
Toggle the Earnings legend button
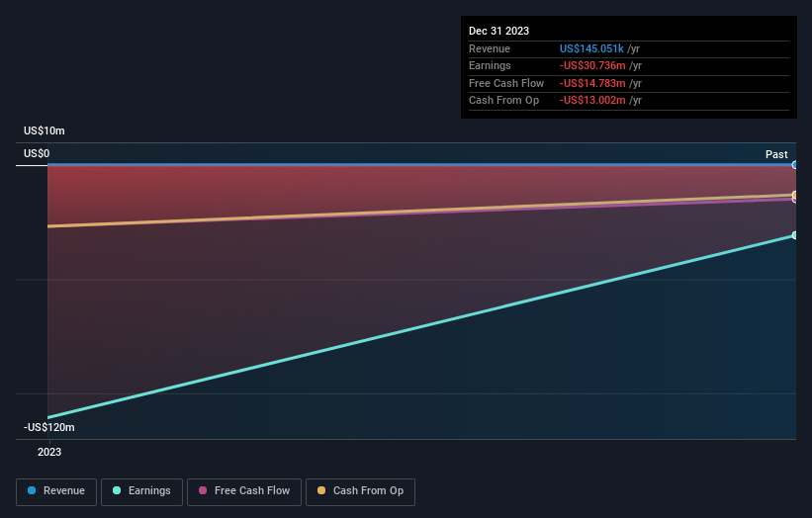pyautogui.click(x=141, y=491)
